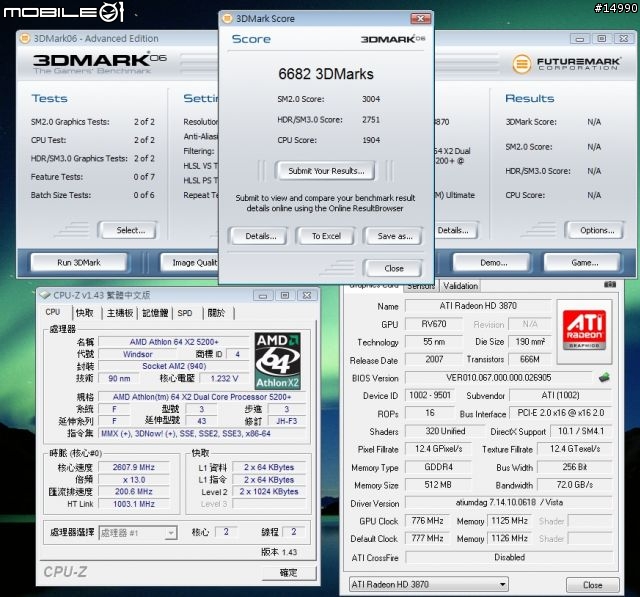Click the Details button in Score dialog
This screenshot has height=597, width=640.
261,236
